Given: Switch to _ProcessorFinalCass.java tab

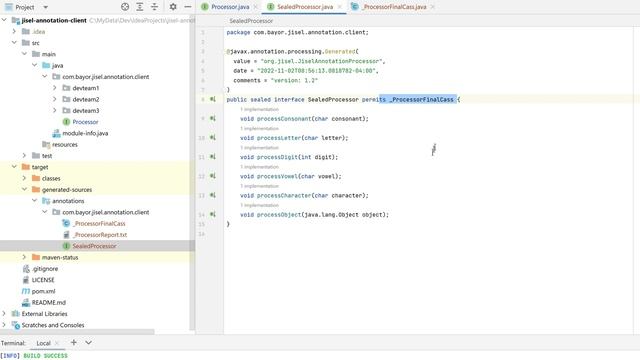Looking at the screenshot, I should pyautogui.click(x=394, y=7).
